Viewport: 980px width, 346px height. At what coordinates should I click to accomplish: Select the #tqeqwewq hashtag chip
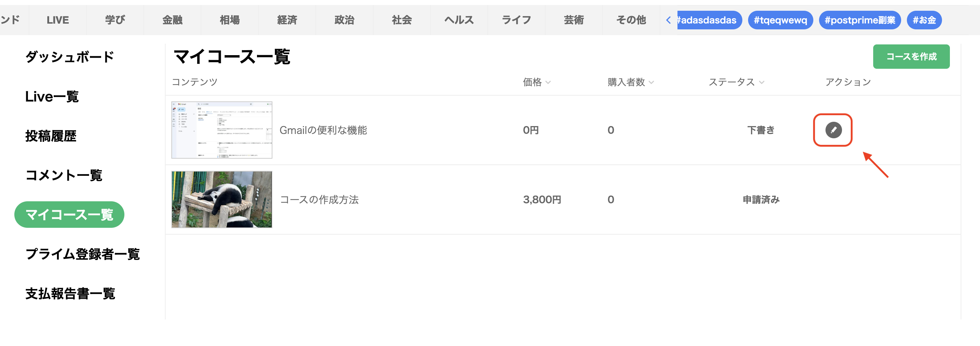point(780,20)
